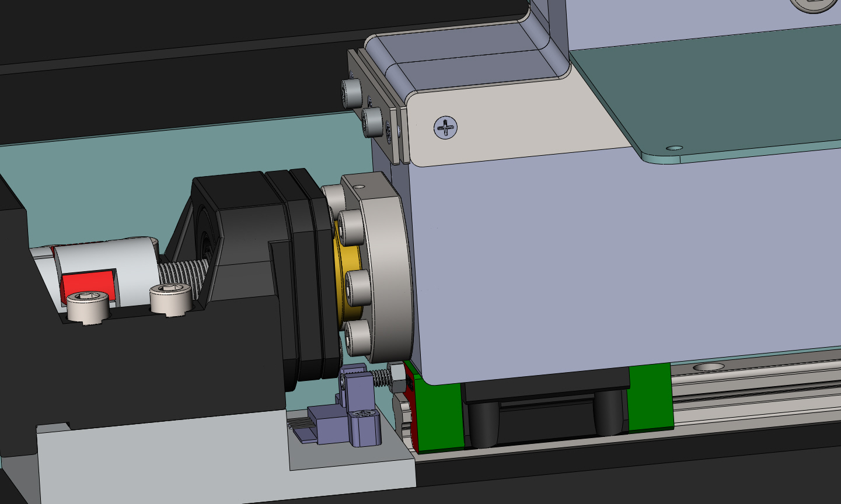Select the upper socket screw on the corner bracket

[x=352, y=93]
